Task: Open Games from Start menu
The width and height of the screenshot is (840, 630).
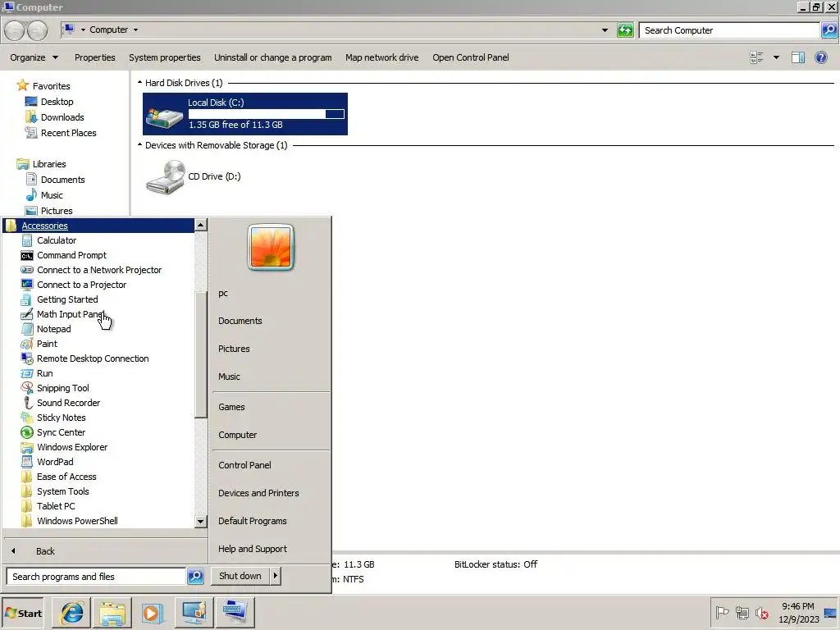Action: [x=231, y=407]
